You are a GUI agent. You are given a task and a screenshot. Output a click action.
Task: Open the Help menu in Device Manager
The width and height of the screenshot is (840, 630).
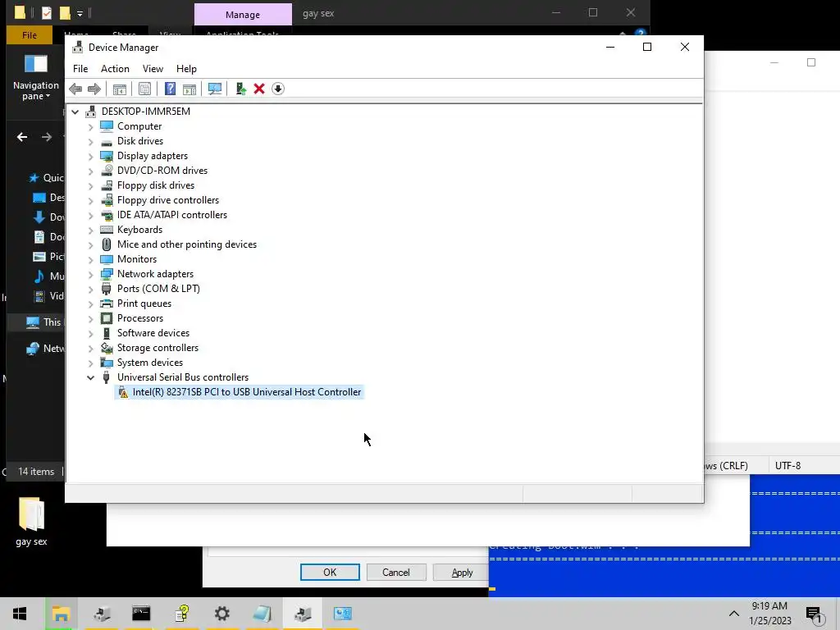(x=186, y=69)
